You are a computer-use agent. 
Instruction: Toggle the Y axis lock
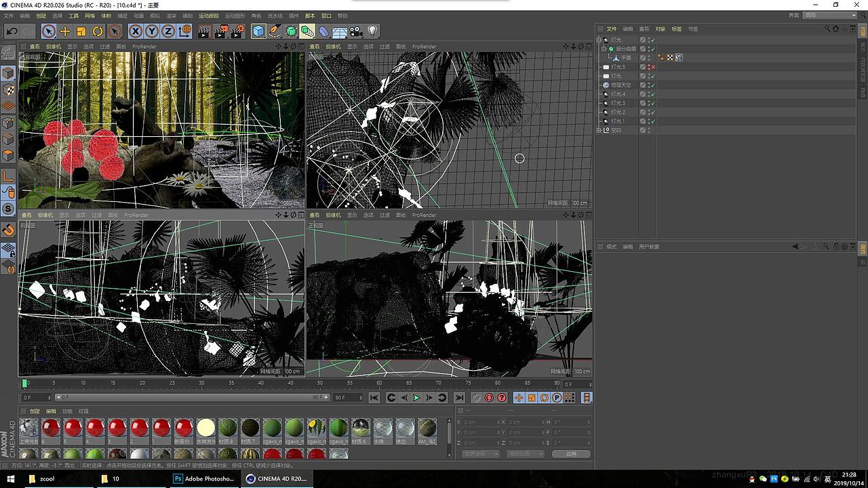pos(152,31)
